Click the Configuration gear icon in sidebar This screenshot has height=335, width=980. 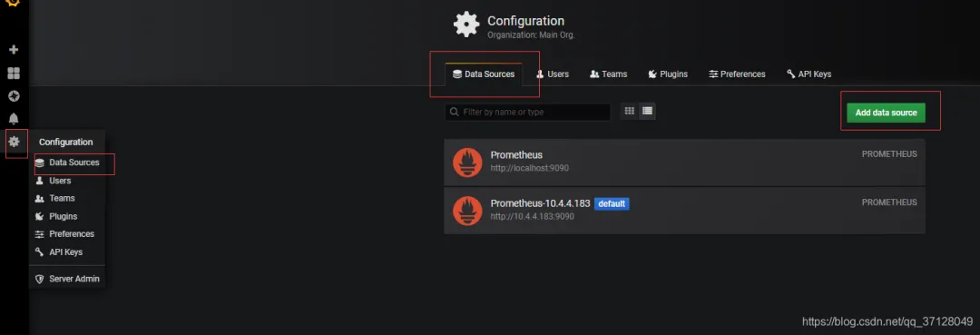[14, 142]
